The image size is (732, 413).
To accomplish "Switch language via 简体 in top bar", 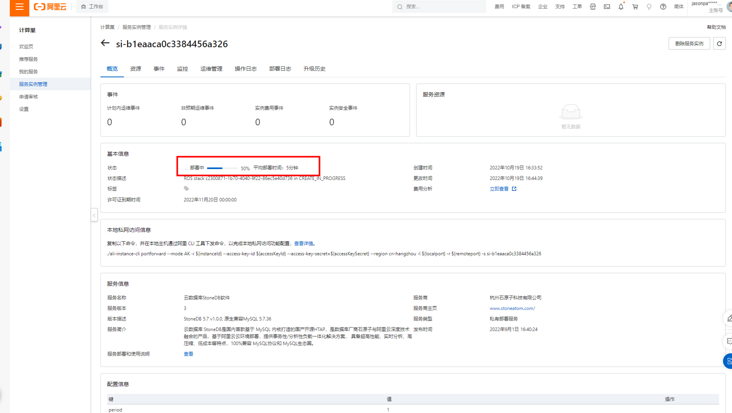I will click(x=679, y=7).
